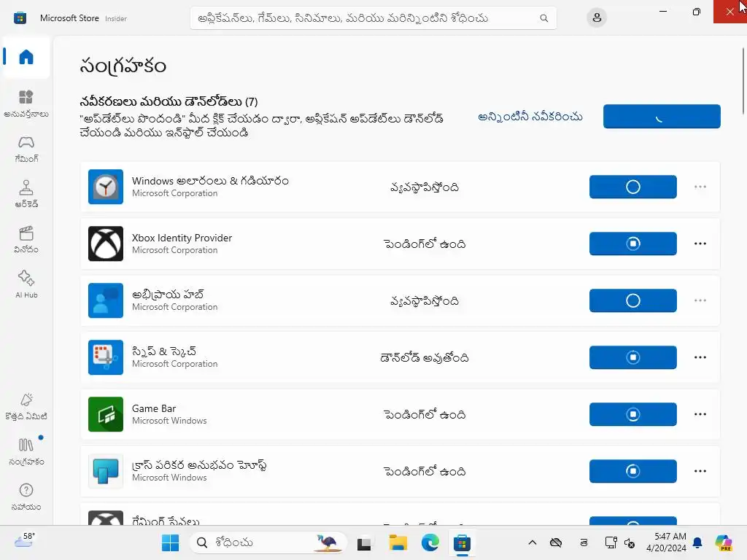Open more options for Snip & Sketch
The width and height of the screenshot is (747, 560).
coord(700,357)
